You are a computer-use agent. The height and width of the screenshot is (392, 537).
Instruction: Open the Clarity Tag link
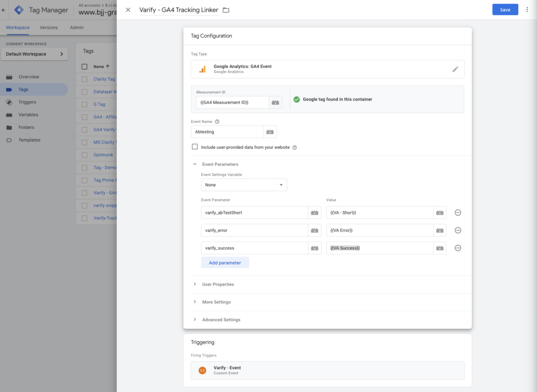pyautogui.click(x=104, y=79)
